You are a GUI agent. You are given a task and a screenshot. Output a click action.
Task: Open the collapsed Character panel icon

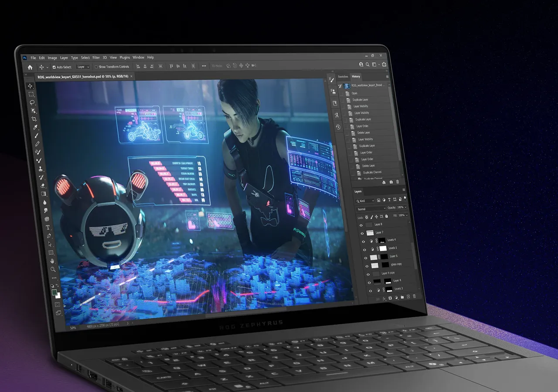[337, 115]
